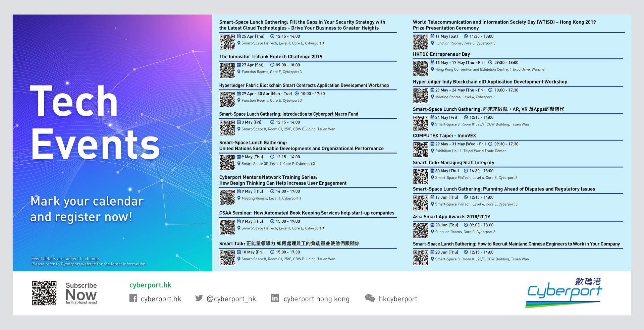644x330 pixels.
Task: Click QR code for CSAA Seminar
Action: (x=227, y=227)
